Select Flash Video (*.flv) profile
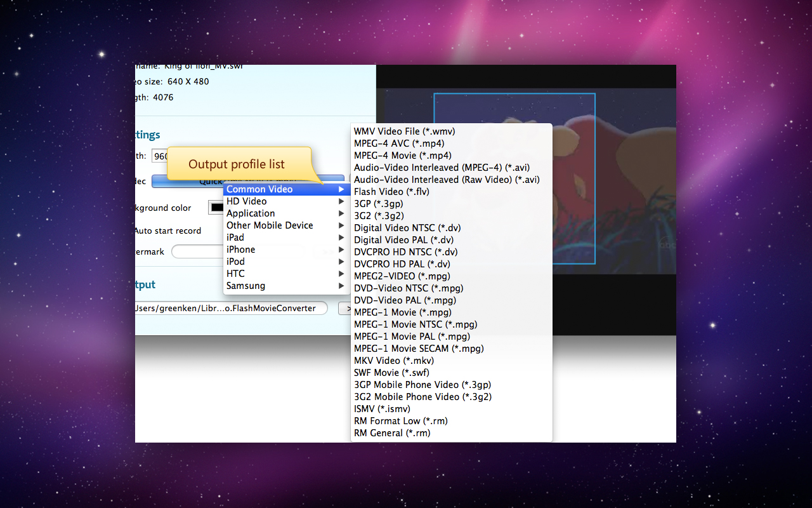812x508 pixels. pyautogui.click(x=391, y=191)
